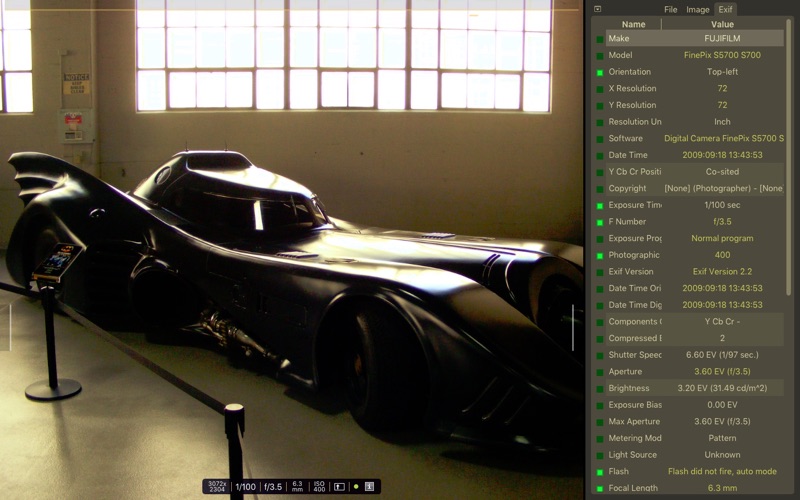800x500 pixels.
Task: Toggle the green square for X Resolution
Action: [x=599, y=89]
